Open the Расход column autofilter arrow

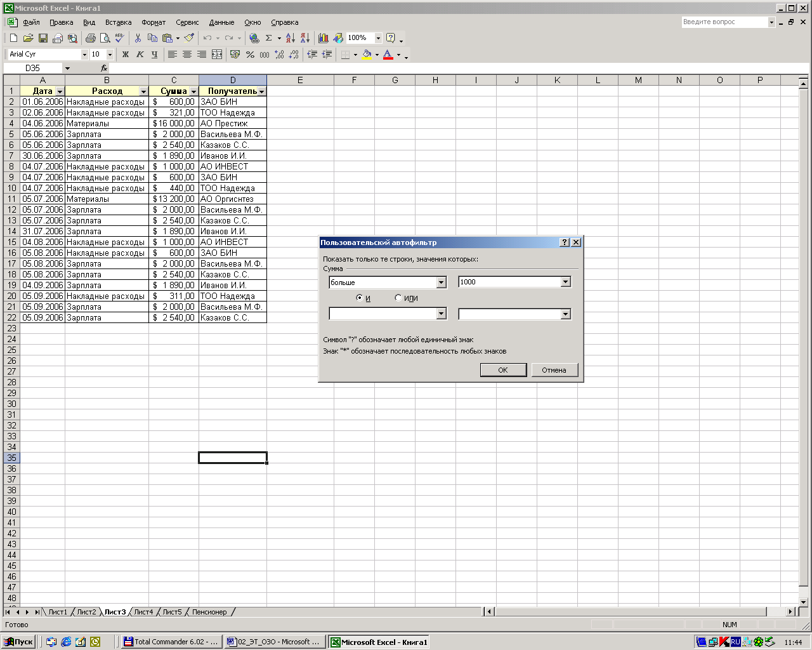pos(143,91)
